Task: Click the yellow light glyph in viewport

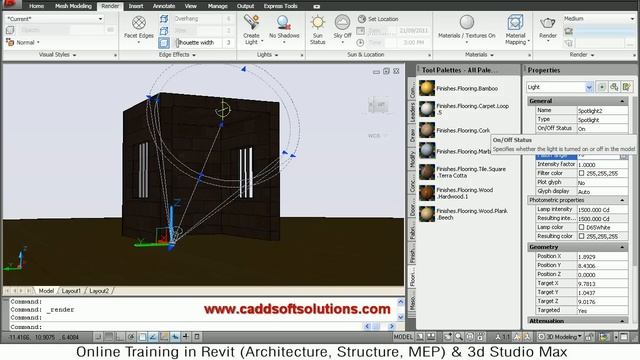Action: click(x=223, y=109)
